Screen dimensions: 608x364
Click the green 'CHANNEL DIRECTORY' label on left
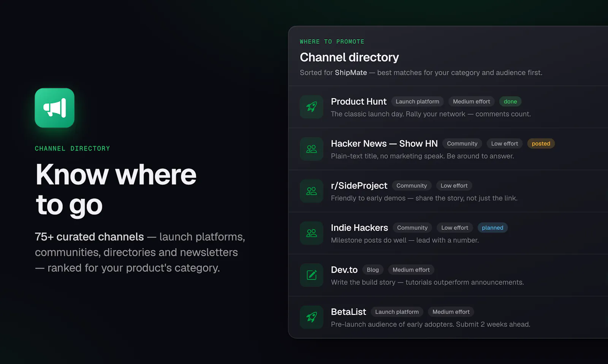point(72,149)
